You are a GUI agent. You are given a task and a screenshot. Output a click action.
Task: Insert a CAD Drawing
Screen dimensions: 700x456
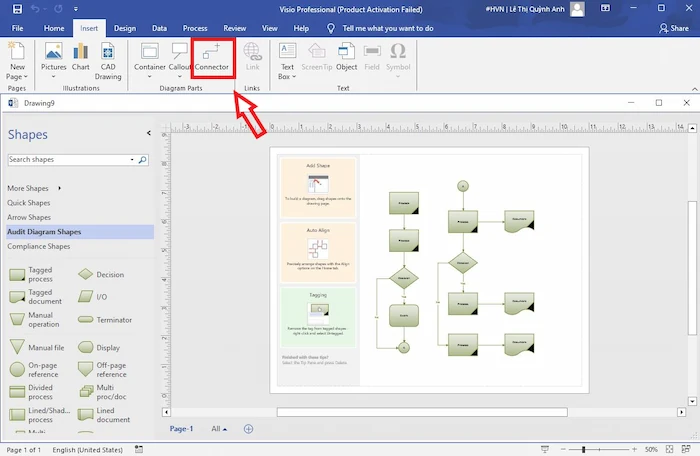pyautogui.click(x=108, y=62)
